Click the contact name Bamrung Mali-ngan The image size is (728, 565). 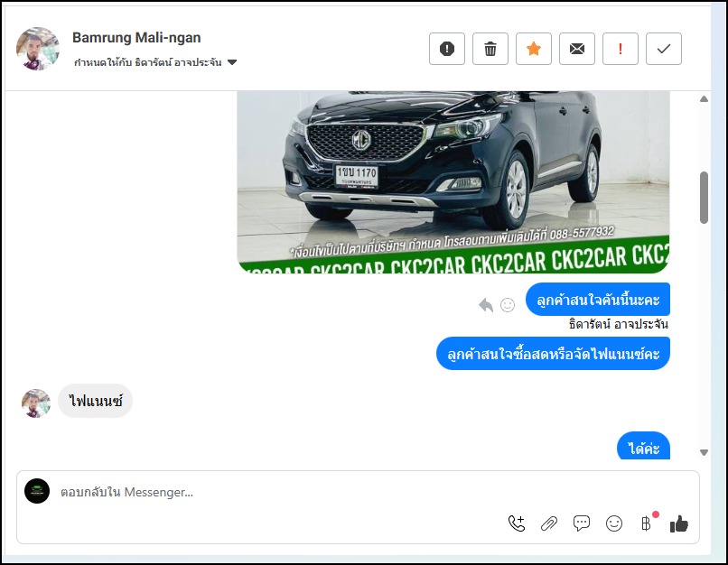pos(136,38)
